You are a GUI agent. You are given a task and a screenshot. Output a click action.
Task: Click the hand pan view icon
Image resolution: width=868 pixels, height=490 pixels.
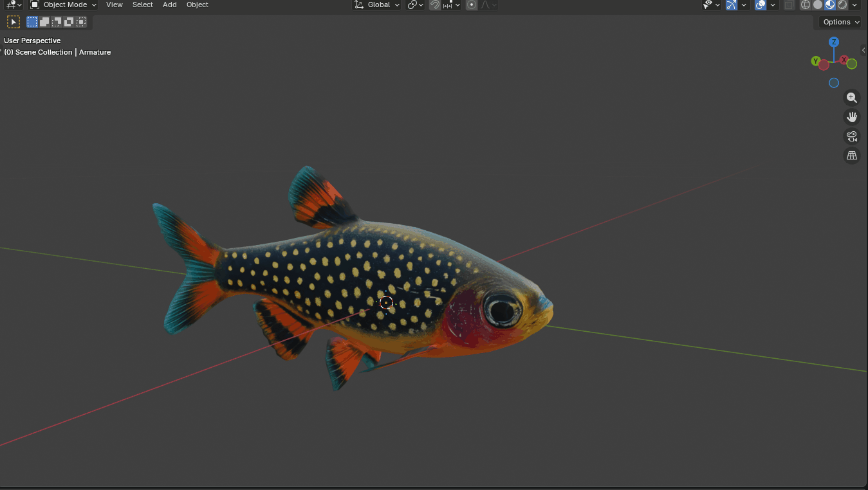[852, 117]
